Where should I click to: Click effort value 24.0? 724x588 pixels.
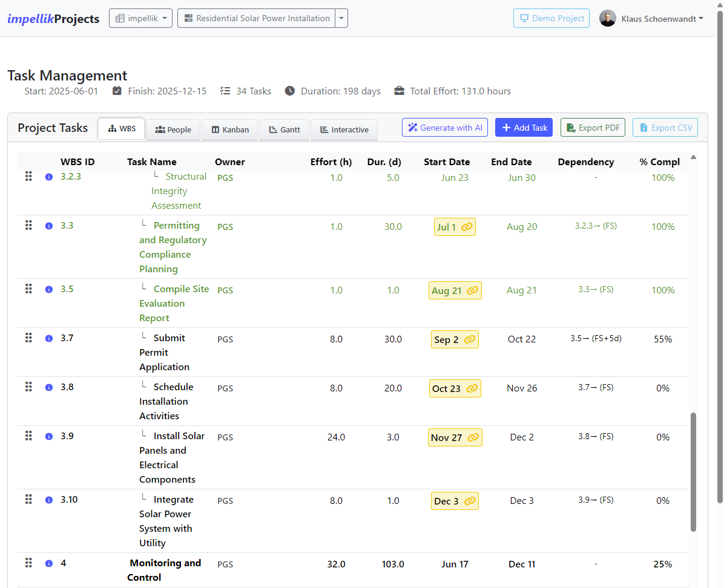coord(336,437)
